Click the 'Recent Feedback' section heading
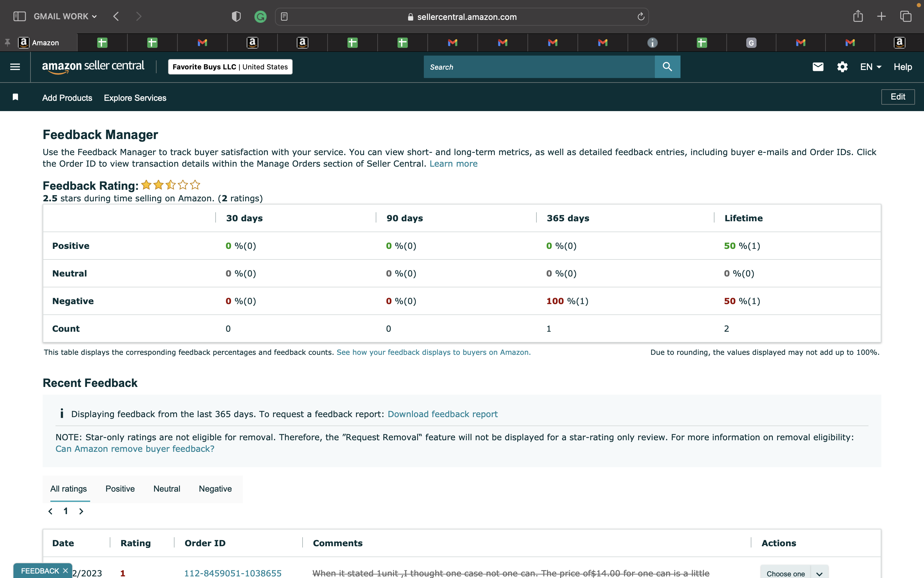Screen dimensions: 924x578 (90, 383)
